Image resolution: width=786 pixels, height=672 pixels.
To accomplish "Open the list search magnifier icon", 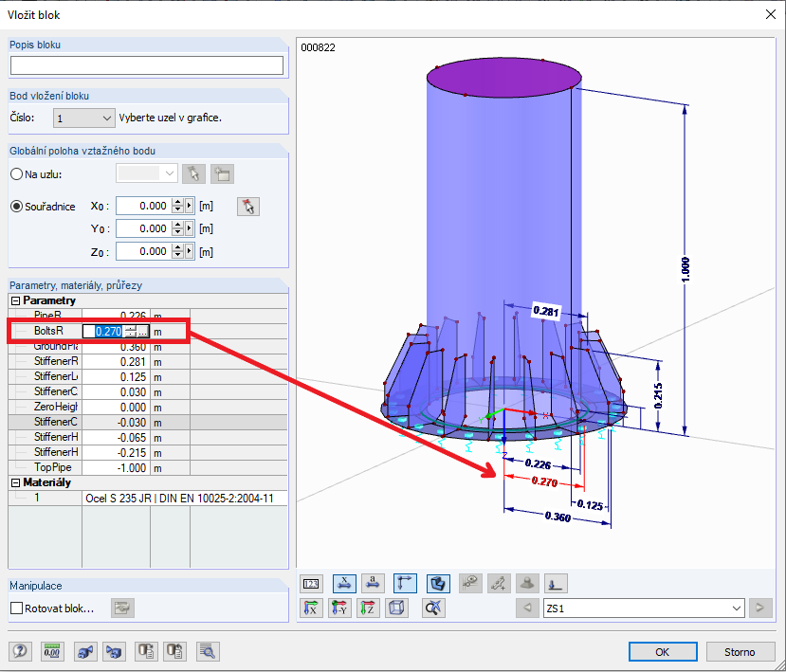I will tap(208, 651).
